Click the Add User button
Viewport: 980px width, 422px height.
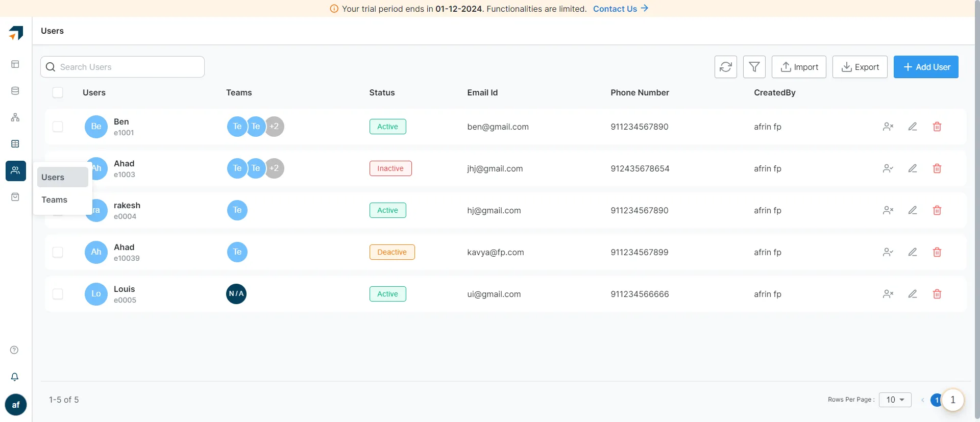[926, 67]
